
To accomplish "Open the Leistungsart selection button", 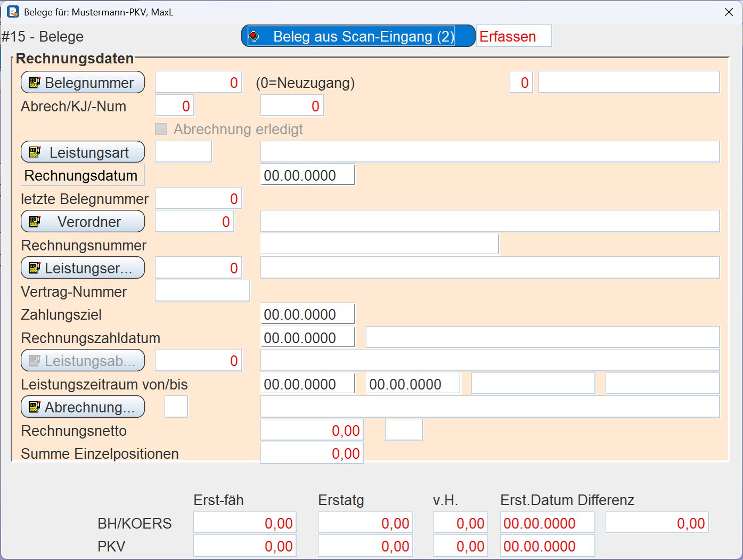I will point(83,152).
